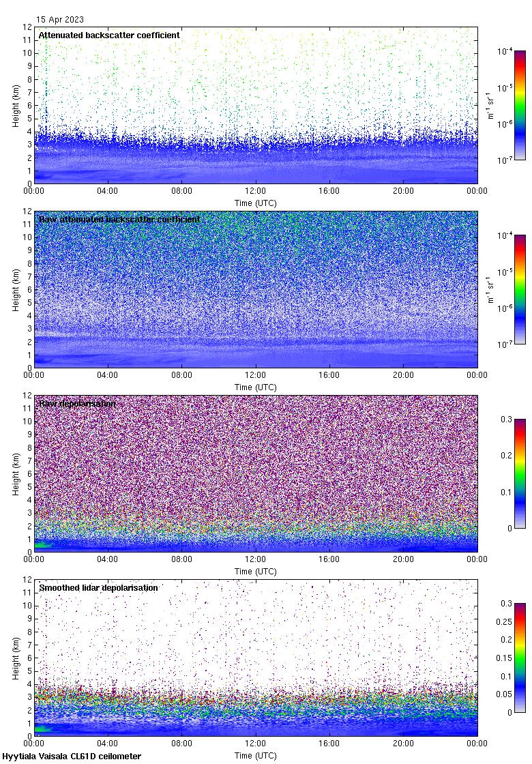532x764 pixels.
Task: Click 16:00 tick under raw attenuated backscatter plot
Action: [329, 376]
